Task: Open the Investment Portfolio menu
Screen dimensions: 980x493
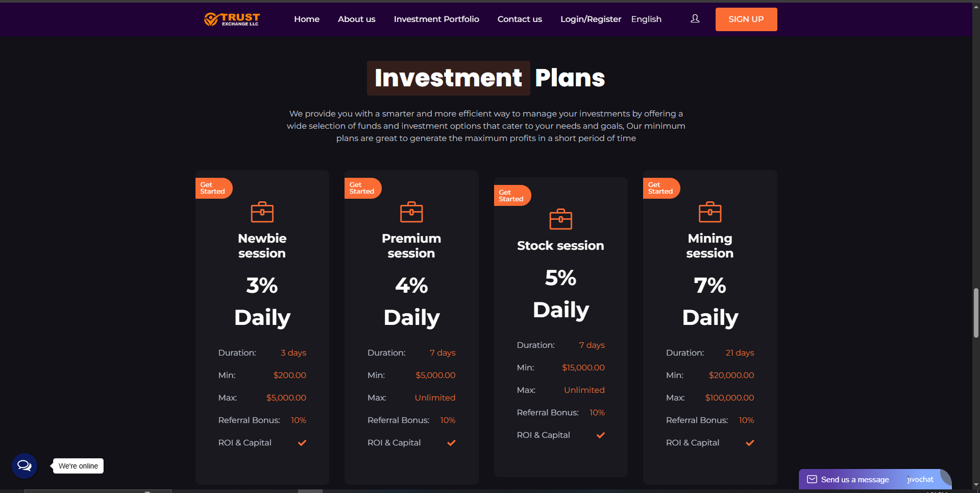Action: 436,19
